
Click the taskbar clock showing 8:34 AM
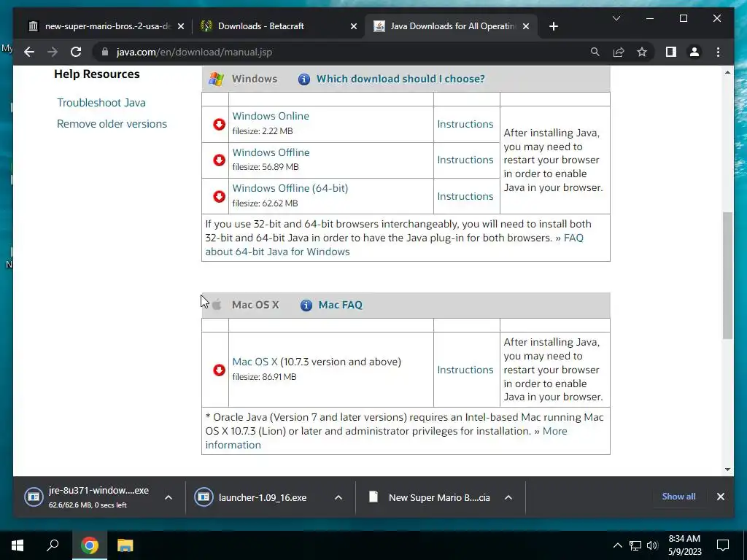[684, 545]
